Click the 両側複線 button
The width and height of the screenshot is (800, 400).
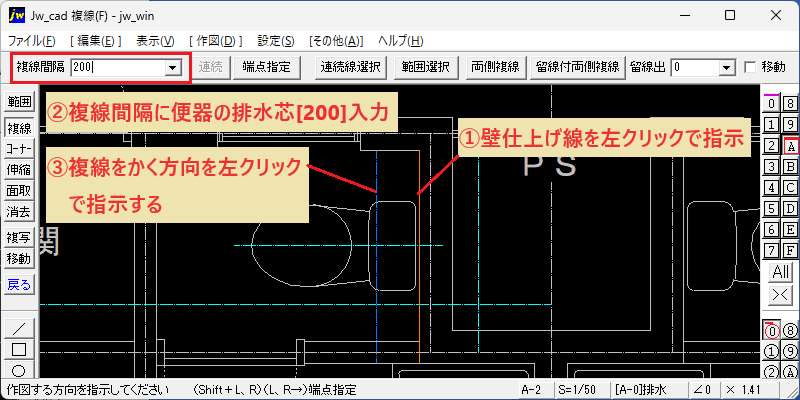click(x=495, y=67)
